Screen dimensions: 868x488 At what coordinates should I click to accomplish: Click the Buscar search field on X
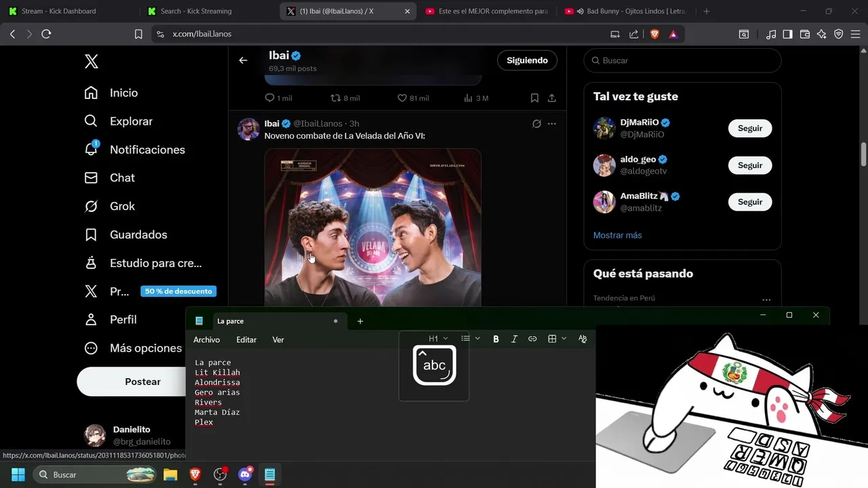click(682, 60)
